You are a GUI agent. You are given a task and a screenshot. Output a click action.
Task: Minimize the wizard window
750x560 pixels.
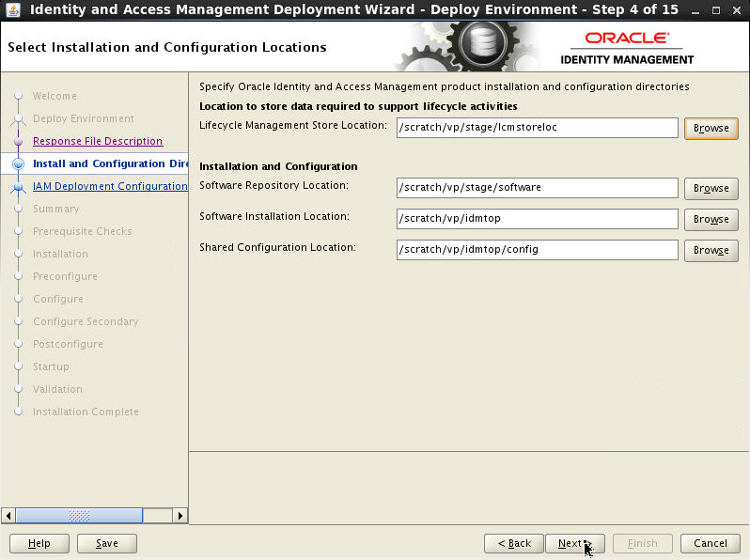[x=695, y=10]
